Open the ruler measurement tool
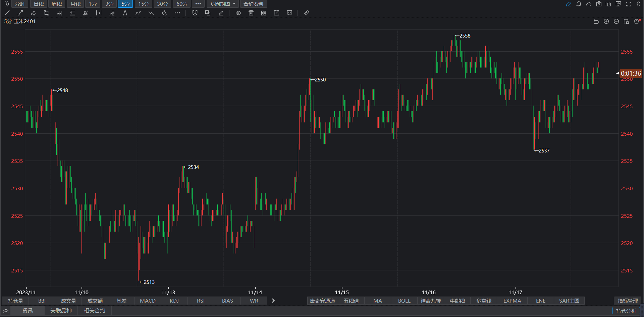644x317 pixels. coord(307,13)
